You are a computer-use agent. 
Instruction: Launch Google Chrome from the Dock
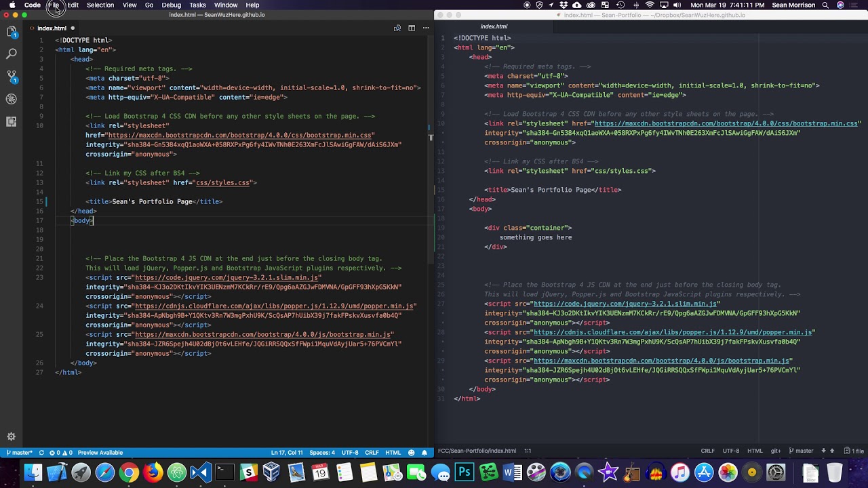point(129,472)
